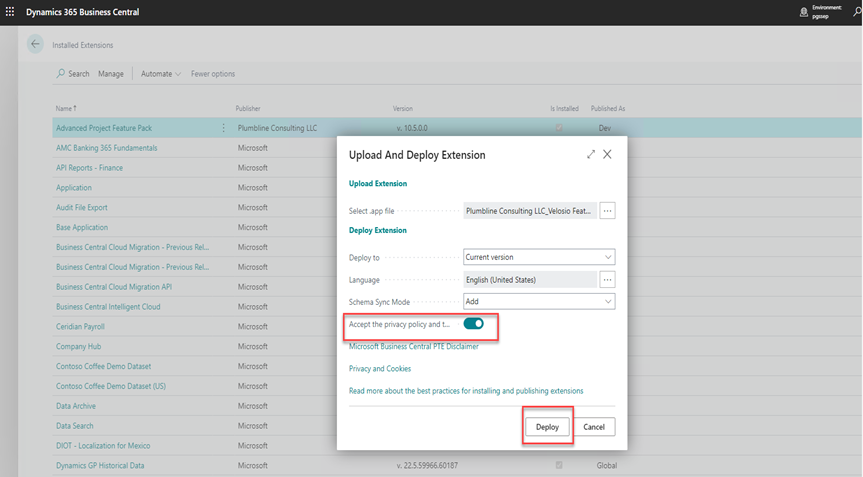
Task: Open API Reports - Finance extension
Action: (89, 167)
